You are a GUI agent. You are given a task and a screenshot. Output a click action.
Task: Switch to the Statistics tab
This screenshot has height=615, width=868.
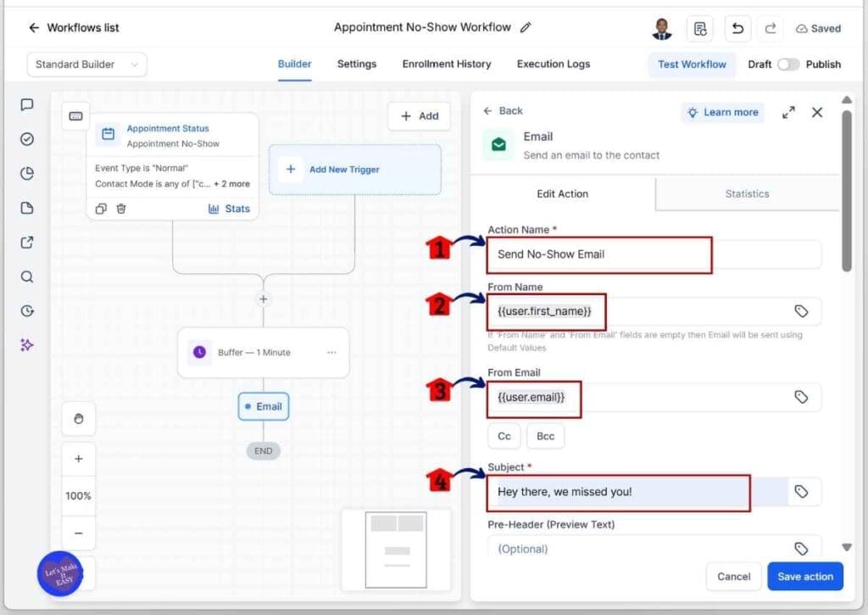pyautogui.click(x=747, y=194)
